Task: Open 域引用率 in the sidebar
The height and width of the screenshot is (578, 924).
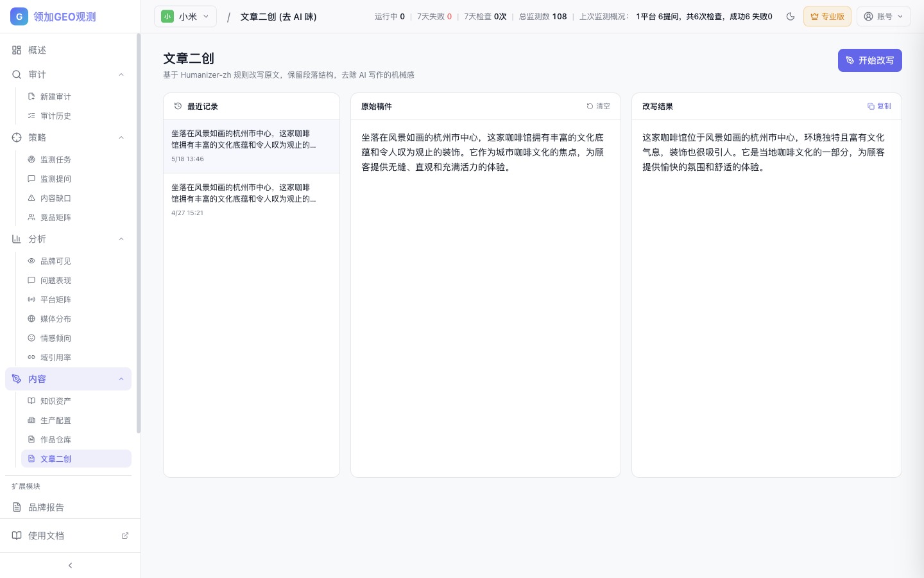Action: 76,357
